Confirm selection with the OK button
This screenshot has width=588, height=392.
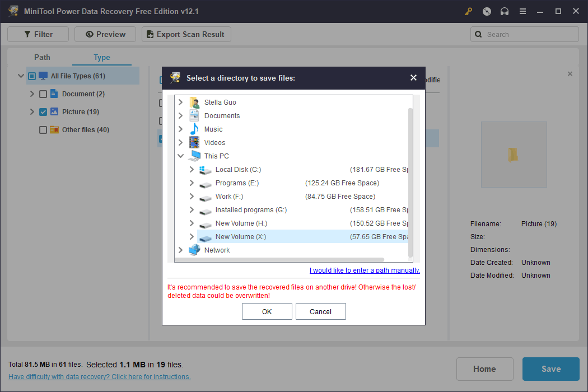tap(267, 311)
